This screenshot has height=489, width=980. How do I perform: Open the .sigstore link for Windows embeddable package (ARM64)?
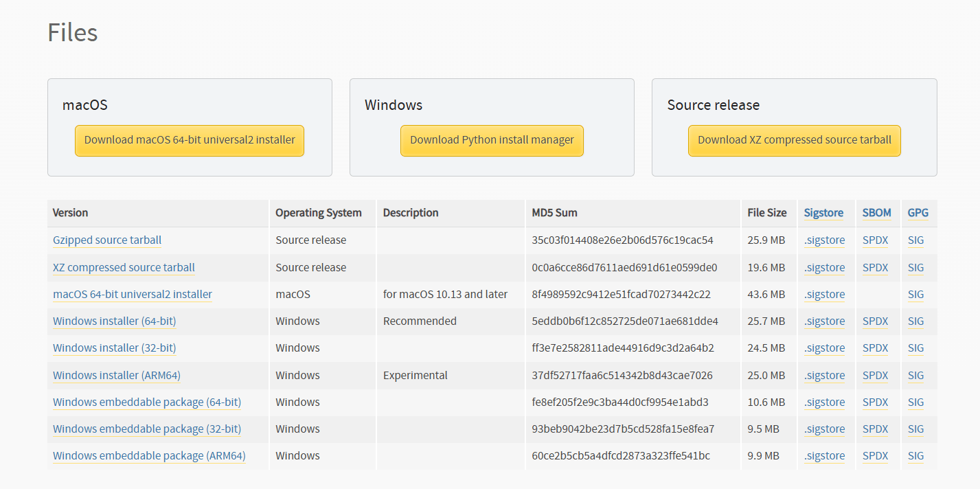click(x=824, y=455)
